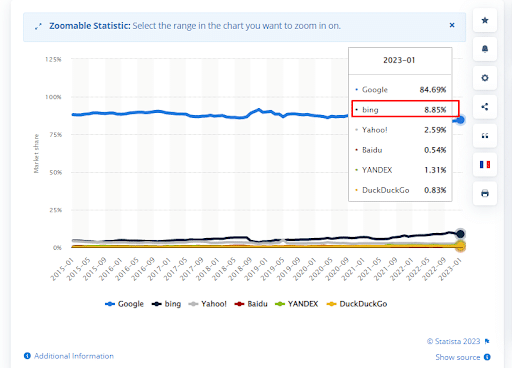Click the star favorite icon

485,20
